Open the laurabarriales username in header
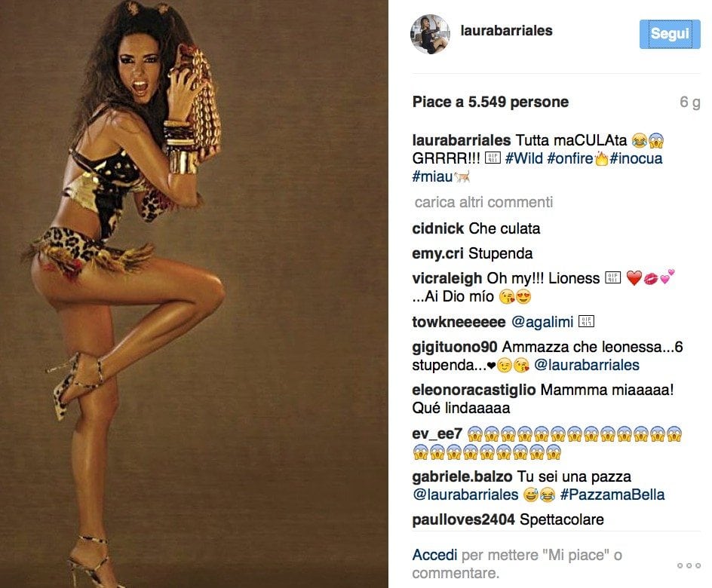Screen dimensions: 712x588 tap(506, 31)
